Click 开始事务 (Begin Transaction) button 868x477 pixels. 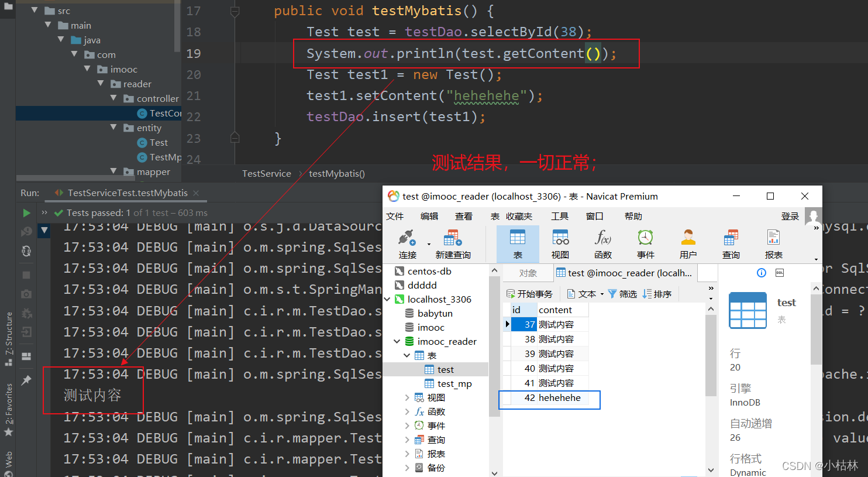[x=529, y=294]
